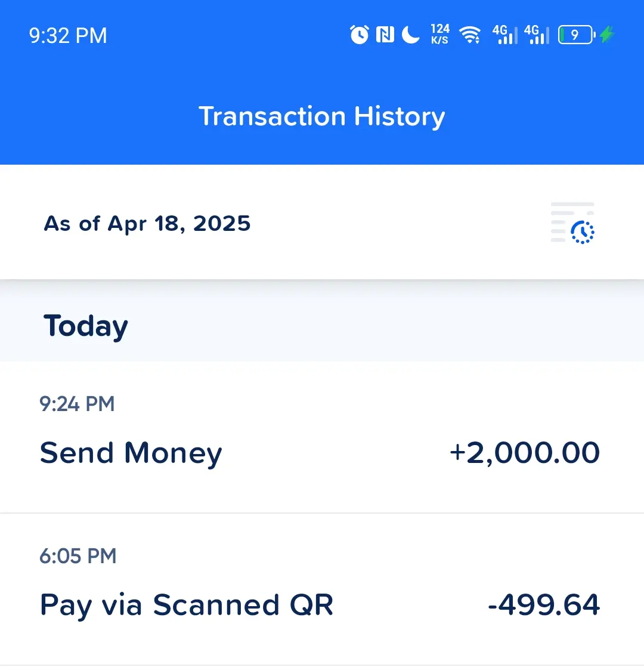Open the Pay via Scanned QR transaction
Image resolution: width=644 pixels, height=667 pixels.
322,589
